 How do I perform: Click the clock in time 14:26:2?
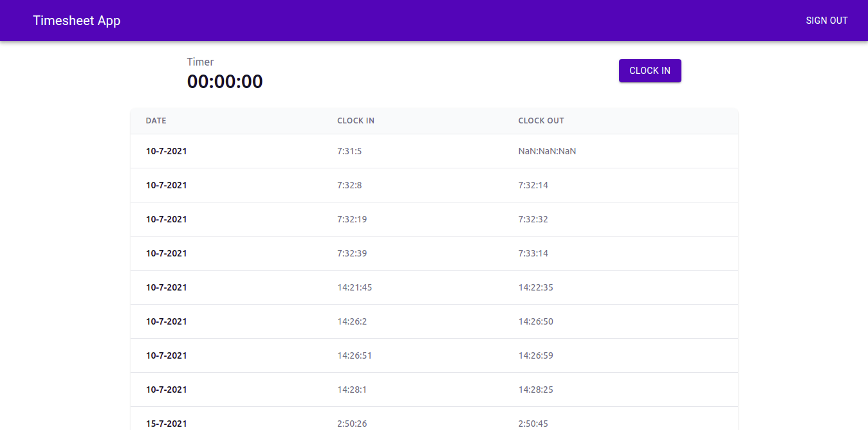tap(352, 321)
